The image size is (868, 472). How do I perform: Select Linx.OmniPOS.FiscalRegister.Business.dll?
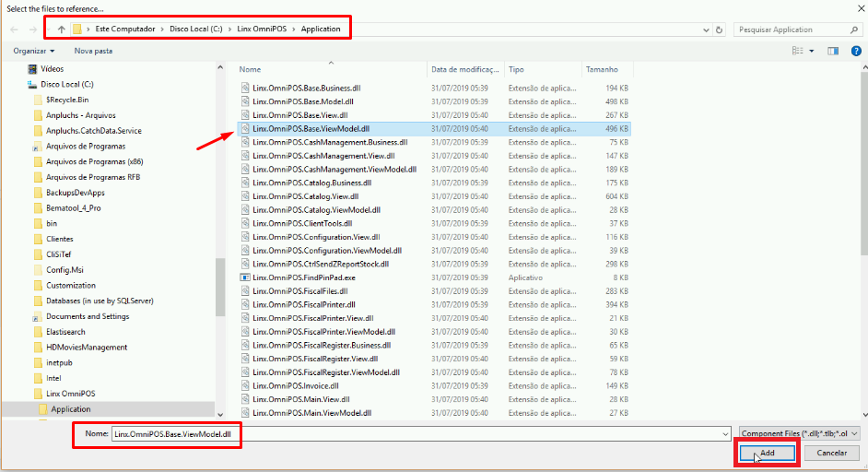point(322,346)
